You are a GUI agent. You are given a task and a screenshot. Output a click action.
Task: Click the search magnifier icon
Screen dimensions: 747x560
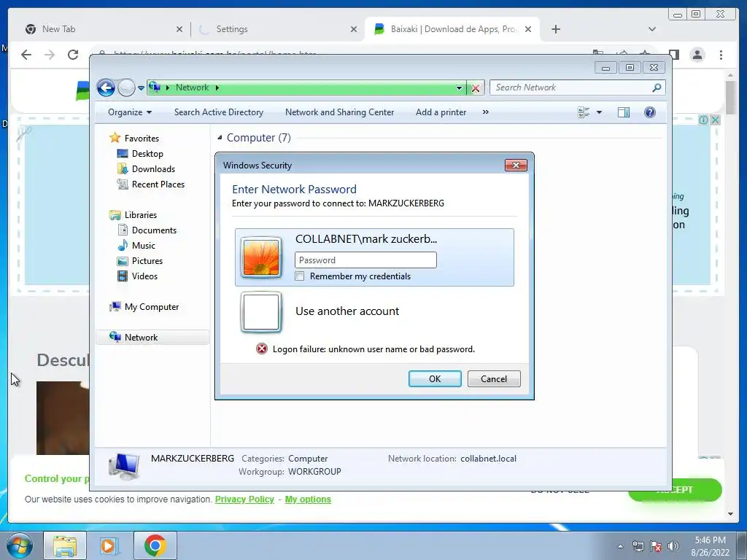pos(657,87)
